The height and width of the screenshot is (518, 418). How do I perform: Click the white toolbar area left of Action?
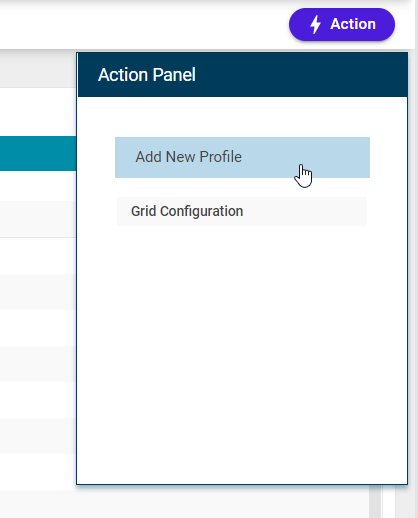tap(143, 25)
